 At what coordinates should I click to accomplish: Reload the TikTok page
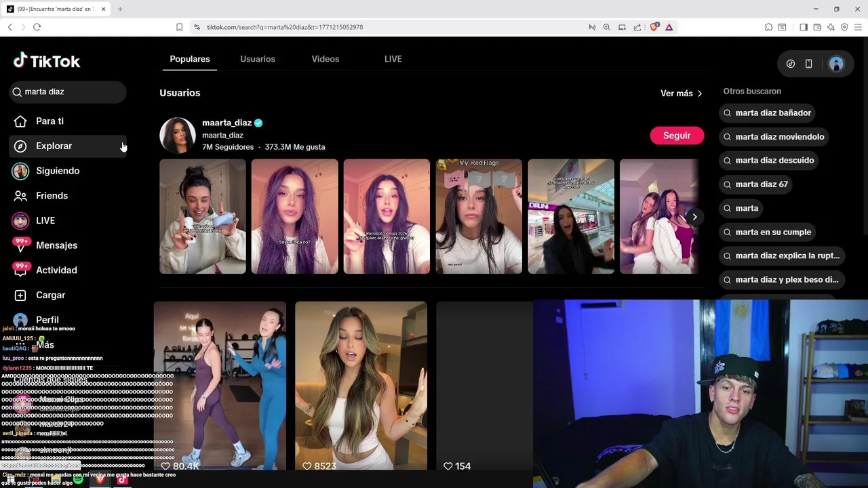tap(37, 27)
